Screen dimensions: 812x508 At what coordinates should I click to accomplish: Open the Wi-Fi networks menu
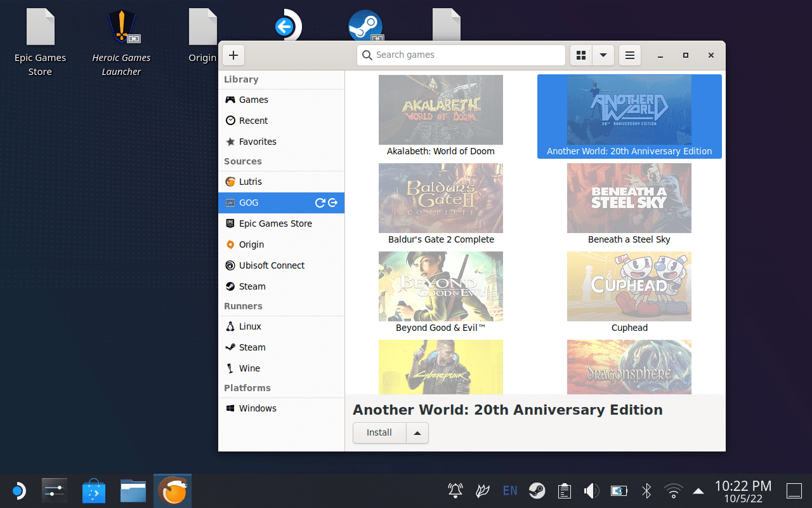click(x=673, y=490)
